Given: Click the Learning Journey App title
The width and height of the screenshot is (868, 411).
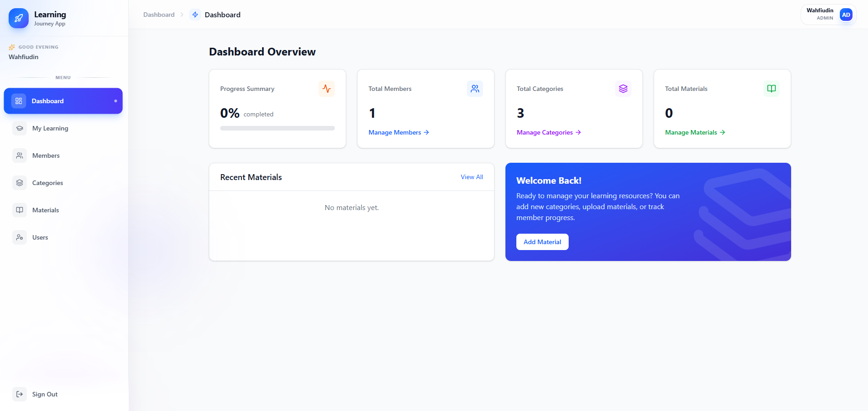Looking at the screenshot, I should pyautogui.click(x=50, y=18).
